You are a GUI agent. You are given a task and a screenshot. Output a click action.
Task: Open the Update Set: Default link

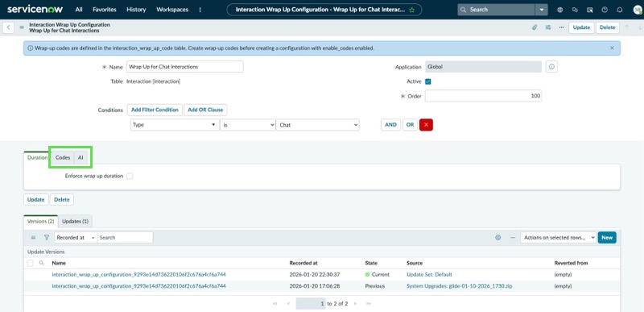[429, 275]
